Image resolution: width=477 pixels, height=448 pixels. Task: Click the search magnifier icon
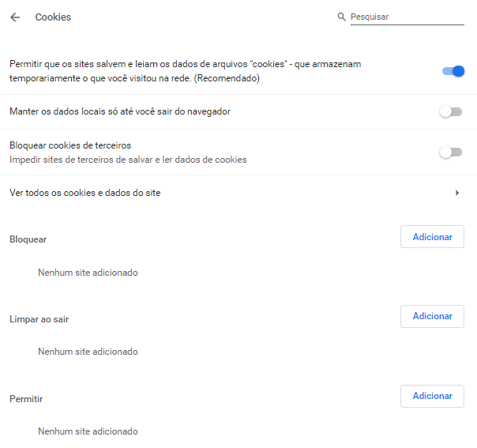click(x=342, y=17)
